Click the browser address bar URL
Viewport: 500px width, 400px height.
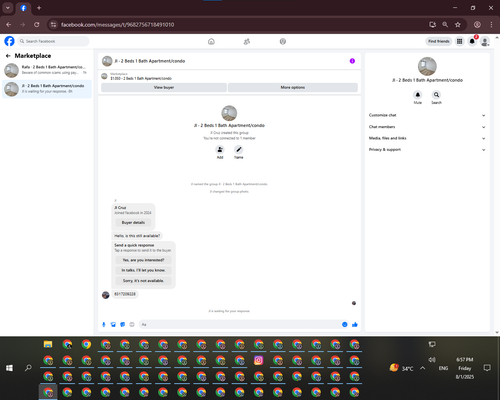pos(117,25)
